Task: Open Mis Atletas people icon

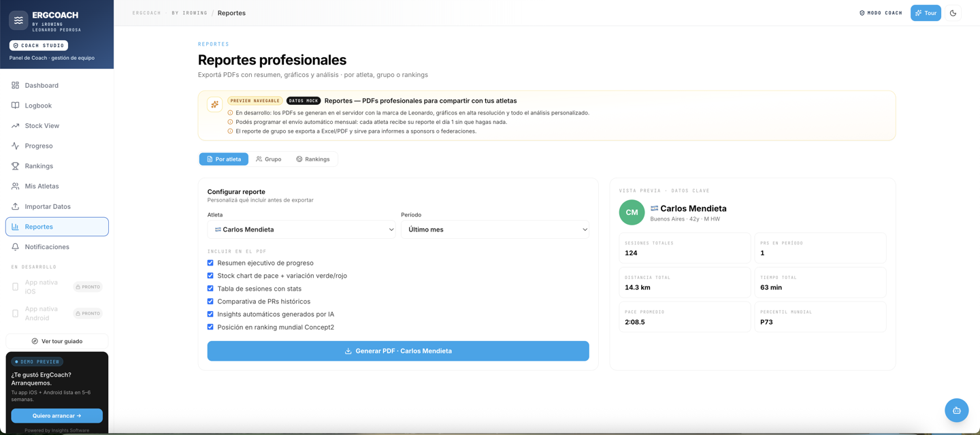Action: point(15,186)
